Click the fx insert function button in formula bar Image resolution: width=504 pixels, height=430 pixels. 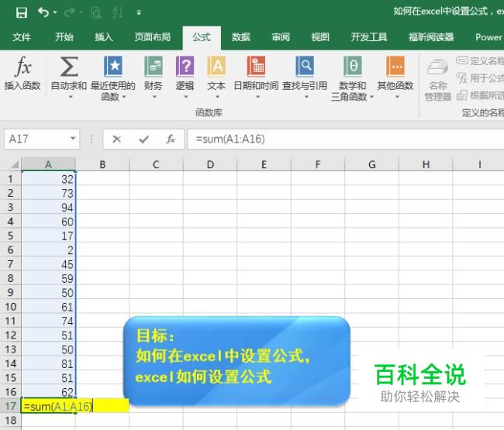(x=171, y=139)
